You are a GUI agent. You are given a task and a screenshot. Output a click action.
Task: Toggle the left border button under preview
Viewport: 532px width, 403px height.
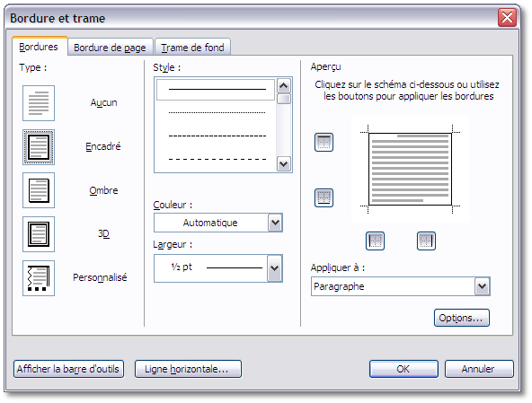[375, 241]
